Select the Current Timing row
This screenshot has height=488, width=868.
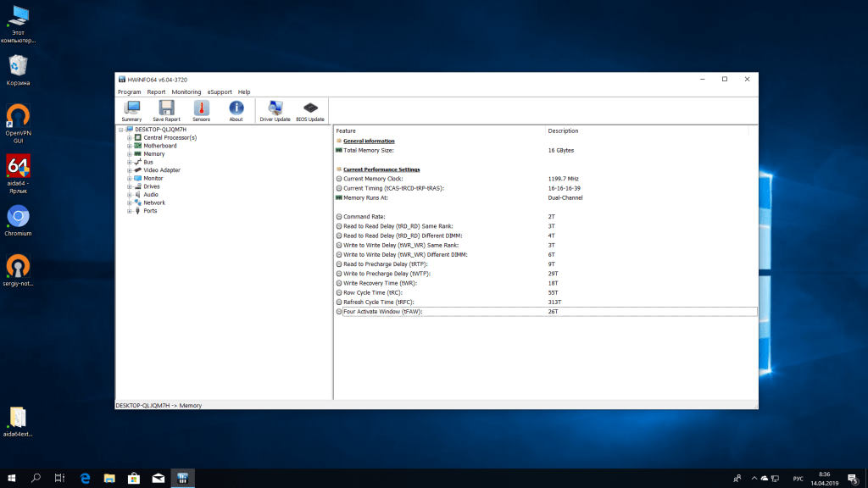pyautogui.click(x=545, y=188)
